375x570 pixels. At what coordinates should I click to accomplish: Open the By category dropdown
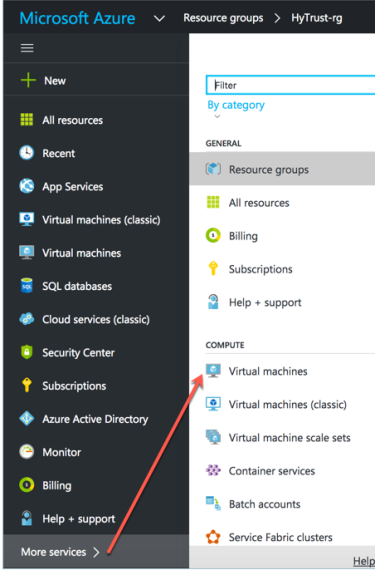pyautogui.click(x=236, y=105)
